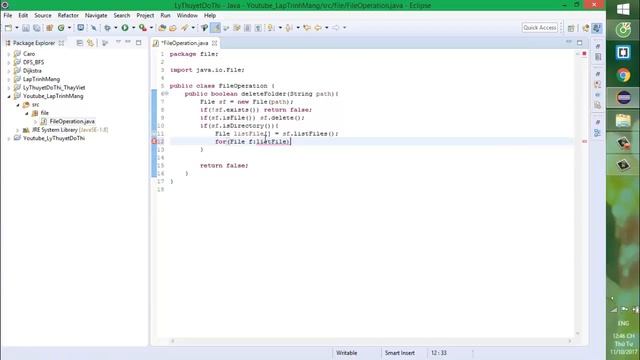Image resolution: width=640 pixels, height=360 pixels.
Task: Collapse the src folder
Action: pos(18,105)
